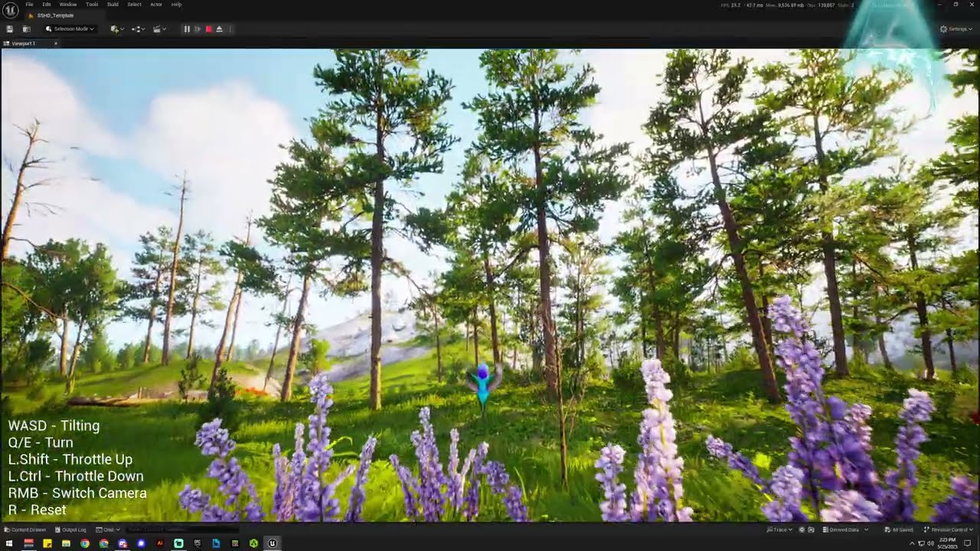980x551 pixels.
Task: Click the All Saved status indicator
Action: click(899, 530)
